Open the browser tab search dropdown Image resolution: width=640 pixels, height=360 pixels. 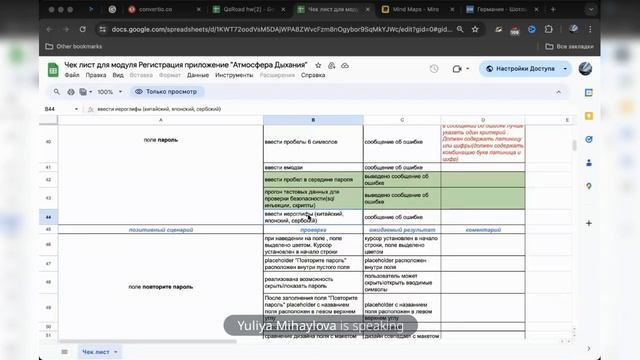click(x=591, y=9)
